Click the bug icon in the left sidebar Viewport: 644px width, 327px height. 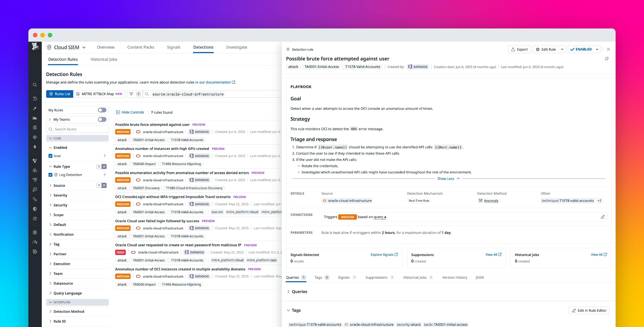[x=35, y=232]
